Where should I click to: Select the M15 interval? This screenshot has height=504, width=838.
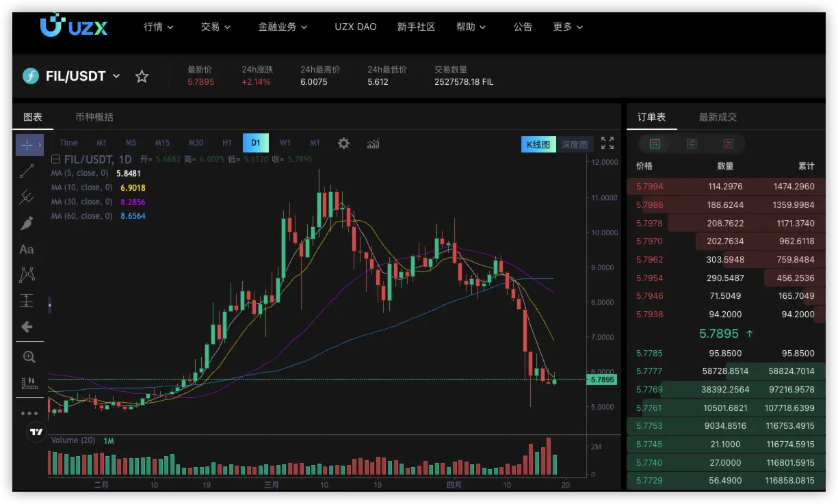(x=162, y=143)
